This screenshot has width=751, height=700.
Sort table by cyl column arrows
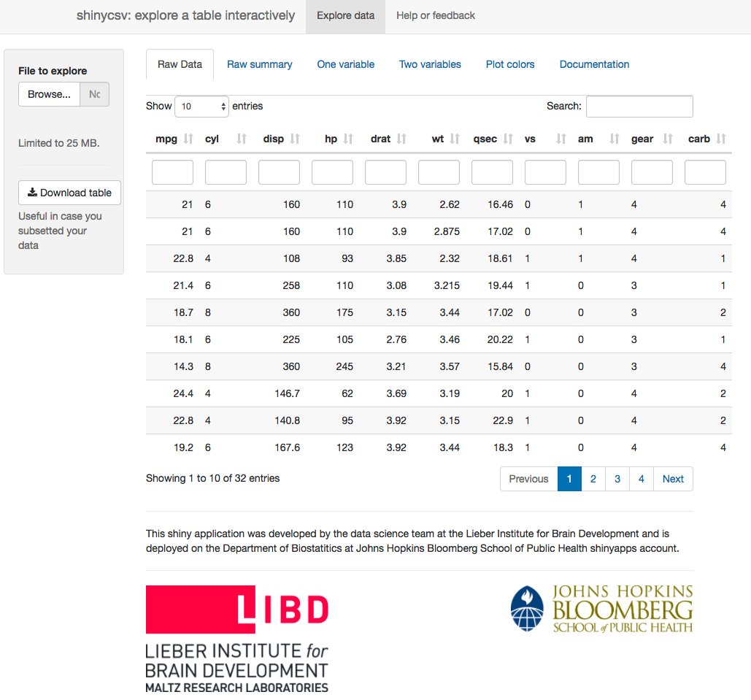pyautogui.click(x=242, y=139)
